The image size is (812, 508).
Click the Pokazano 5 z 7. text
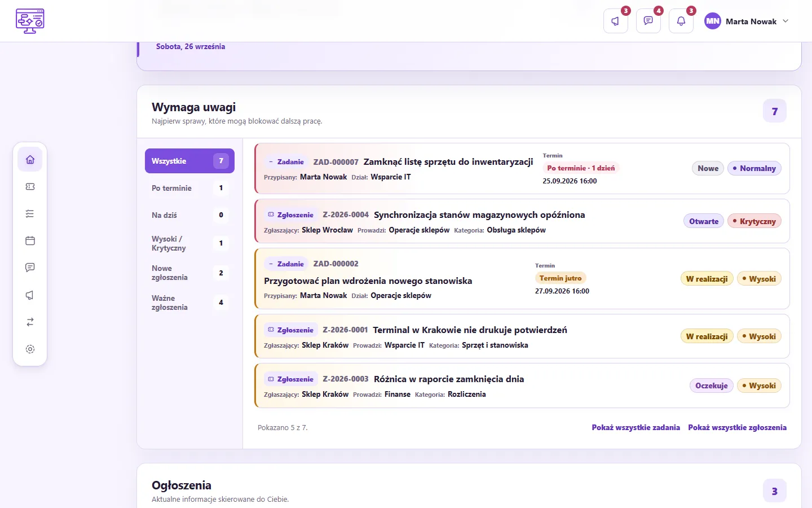[x=283, y=427]
